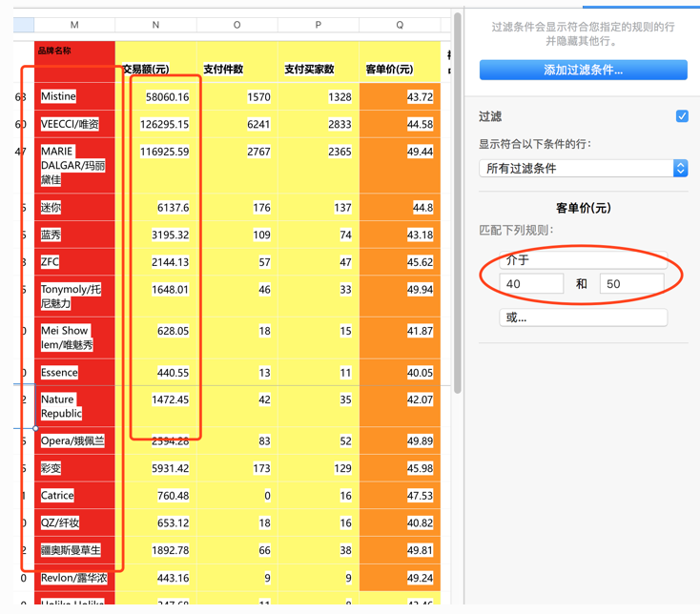Click the 49.24 unit price cell
Screen dimensions: 700x614
click(x=400, y=578)
